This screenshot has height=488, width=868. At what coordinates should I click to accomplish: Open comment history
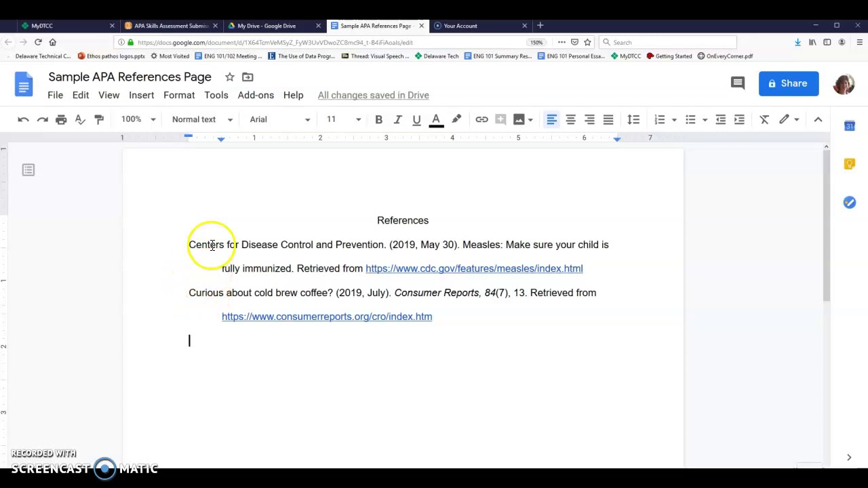tap(738, 83)
